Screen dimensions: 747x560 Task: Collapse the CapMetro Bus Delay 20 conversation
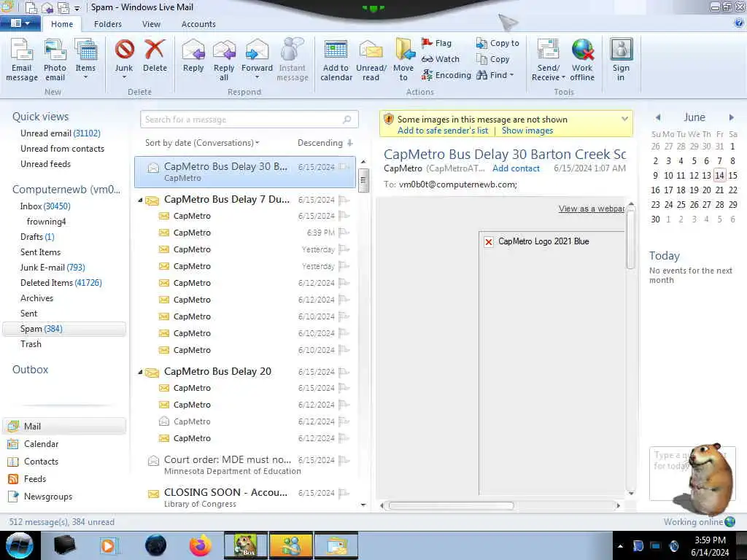[140, 372]
